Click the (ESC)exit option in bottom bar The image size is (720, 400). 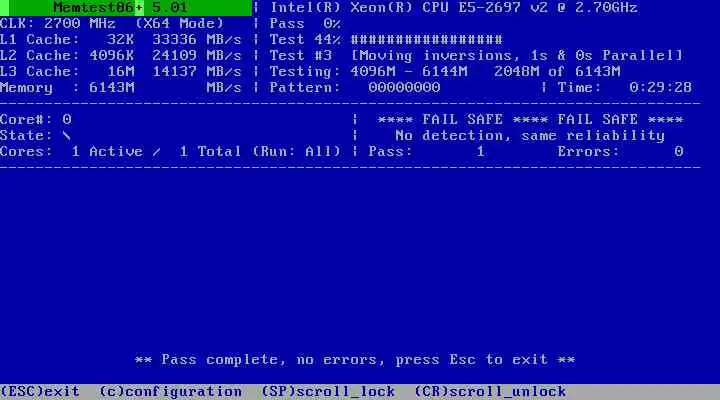40,392
